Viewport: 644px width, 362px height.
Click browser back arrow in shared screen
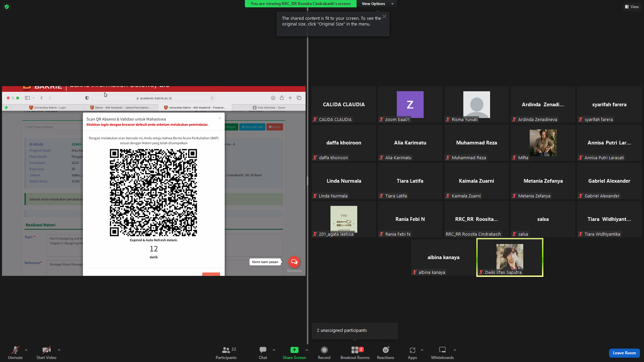pos(42,98)
